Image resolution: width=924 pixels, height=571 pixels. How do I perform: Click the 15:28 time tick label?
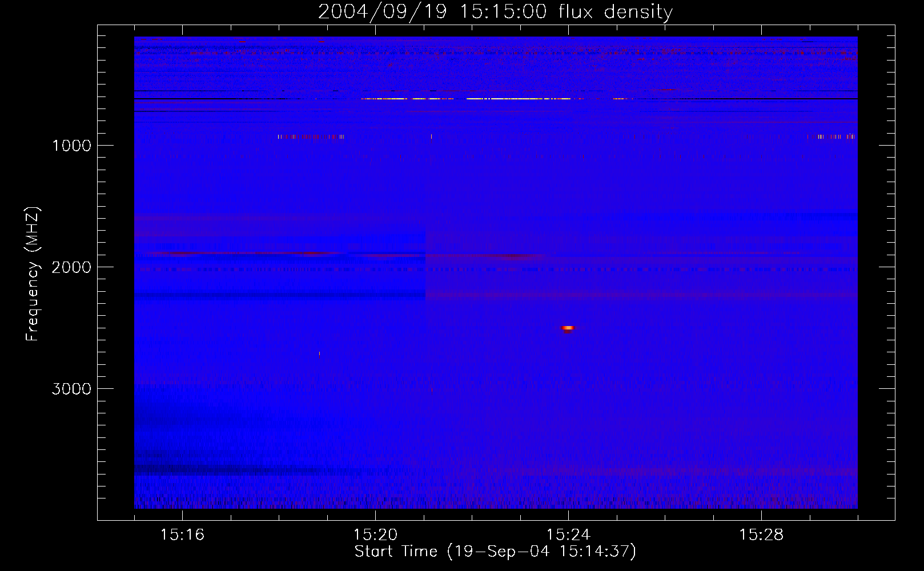(761, 534)
